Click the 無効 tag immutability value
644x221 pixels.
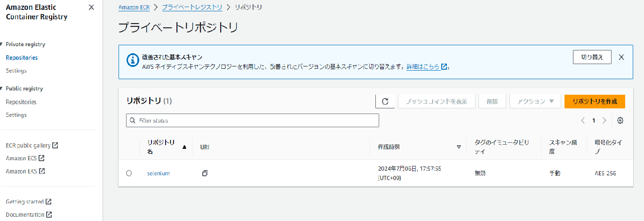[x=480, y=173]
